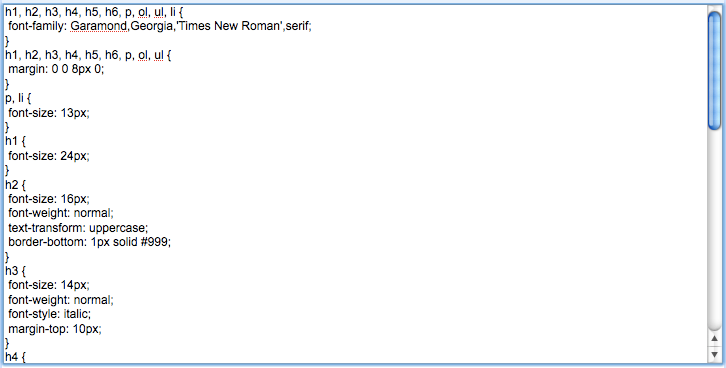Click the 'h4 {' selector line

click(15, 357)
